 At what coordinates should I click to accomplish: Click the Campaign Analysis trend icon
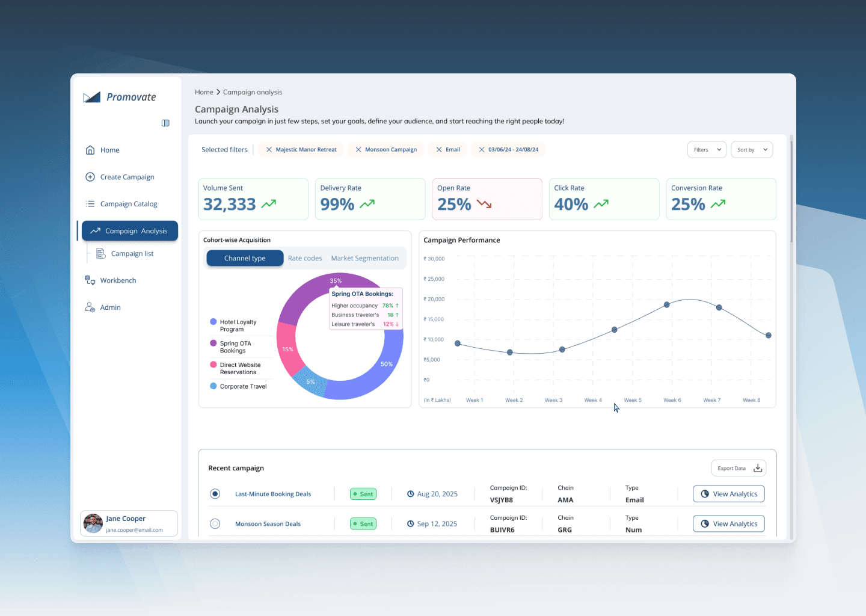(x=95, y=231)
